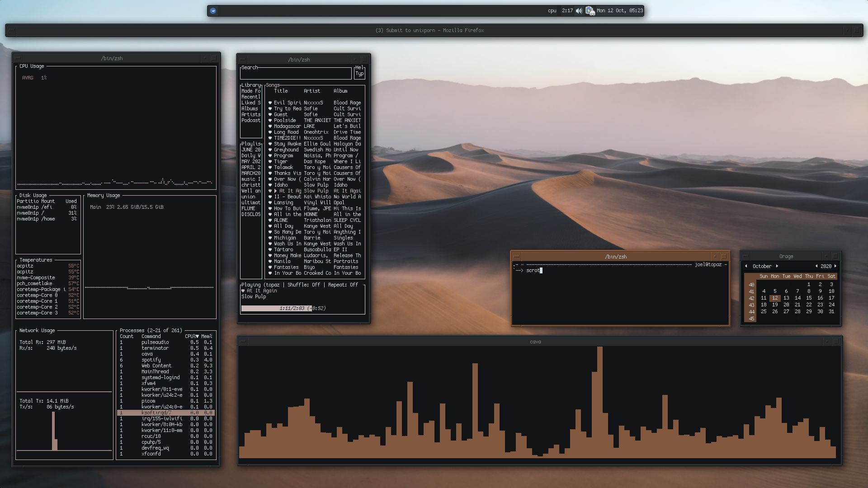
Task: Click the keyboard indicator icon next to the clock
Action: [x=590, y=11]
